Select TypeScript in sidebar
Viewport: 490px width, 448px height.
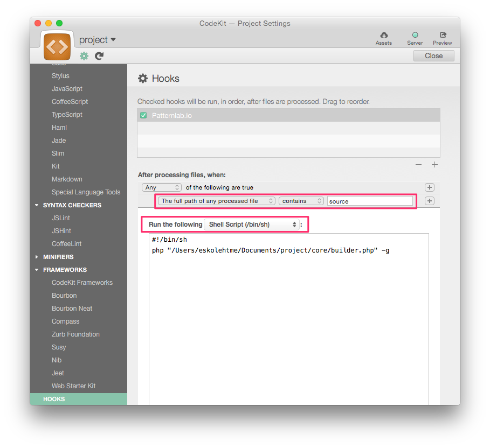(67, 115)
